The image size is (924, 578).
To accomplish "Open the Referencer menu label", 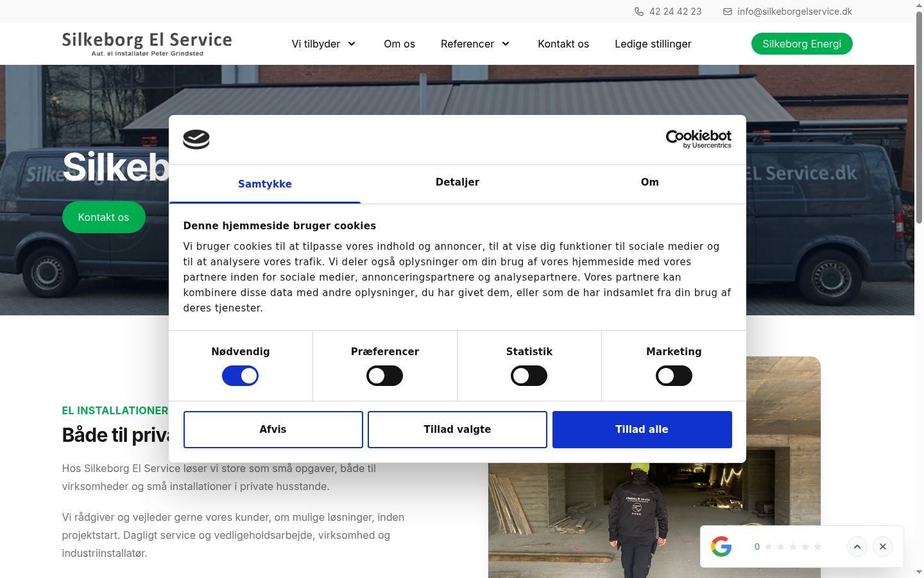I will [x=467, y=44].
